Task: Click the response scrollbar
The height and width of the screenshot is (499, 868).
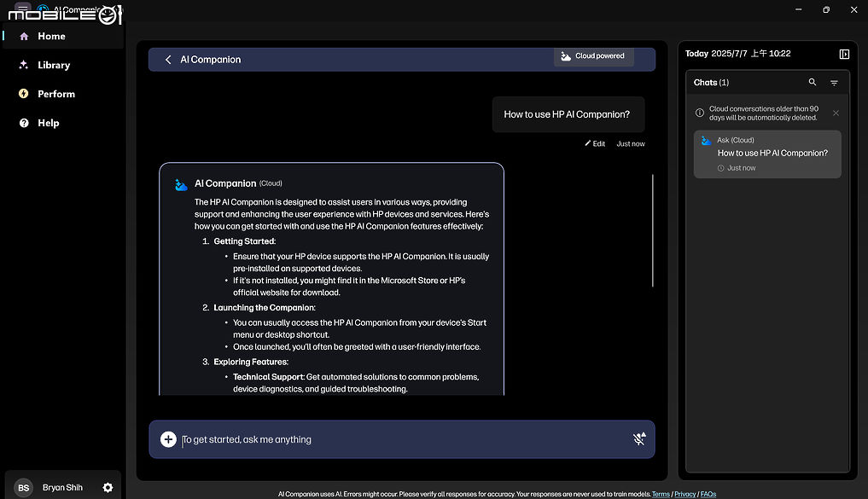Action: tap(653, 230)
